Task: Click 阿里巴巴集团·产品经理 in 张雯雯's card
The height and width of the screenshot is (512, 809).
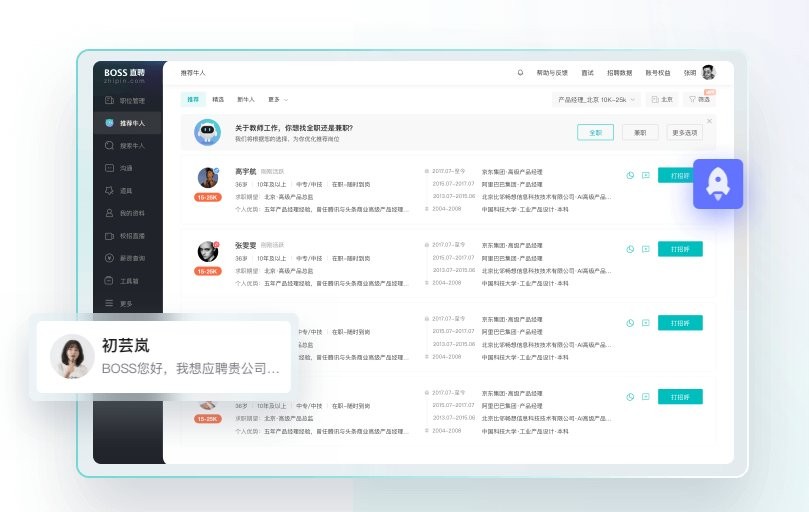Action: pos(512,258)
